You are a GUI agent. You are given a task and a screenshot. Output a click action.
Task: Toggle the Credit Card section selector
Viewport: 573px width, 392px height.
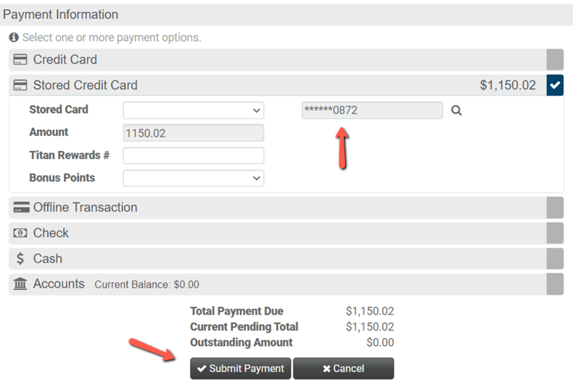(x=555, y=60)
